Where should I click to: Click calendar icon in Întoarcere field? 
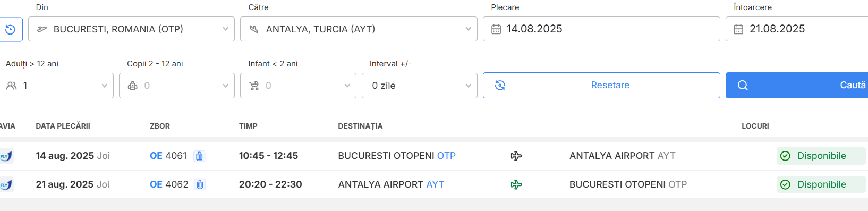(x=738, y=29)
